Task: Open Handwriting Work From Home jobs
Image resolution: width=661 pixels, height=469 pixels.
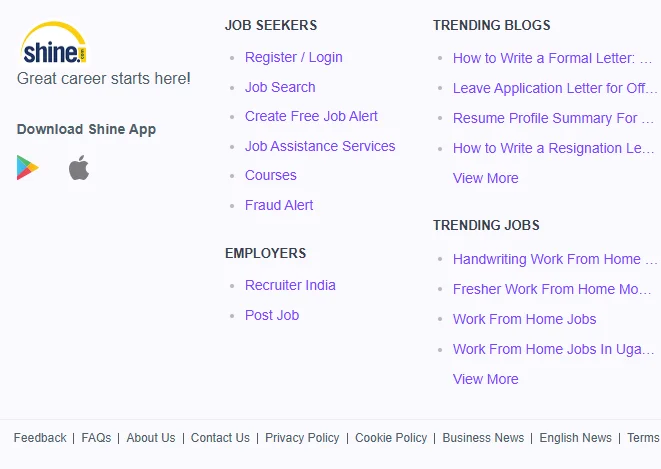Action: coord(547,259)
